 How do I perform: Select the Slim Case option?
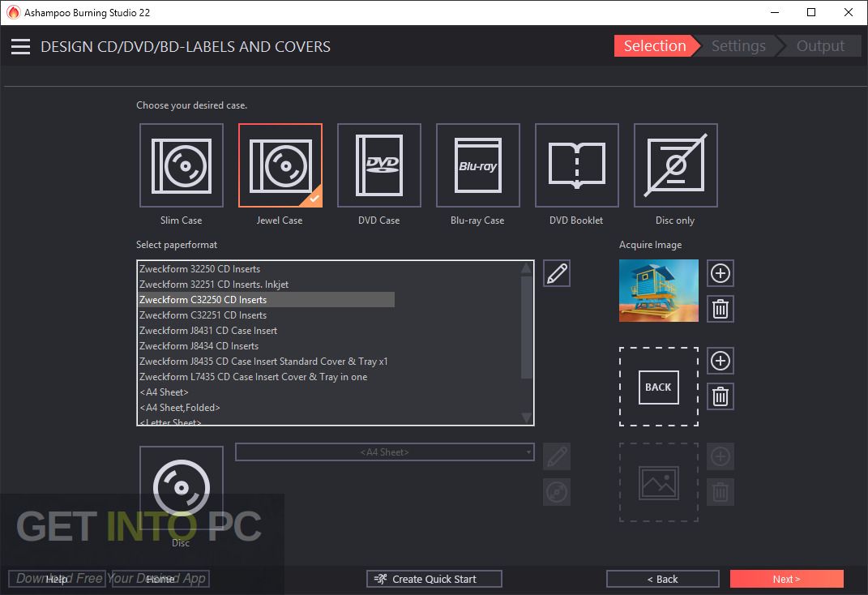point(182,165)
